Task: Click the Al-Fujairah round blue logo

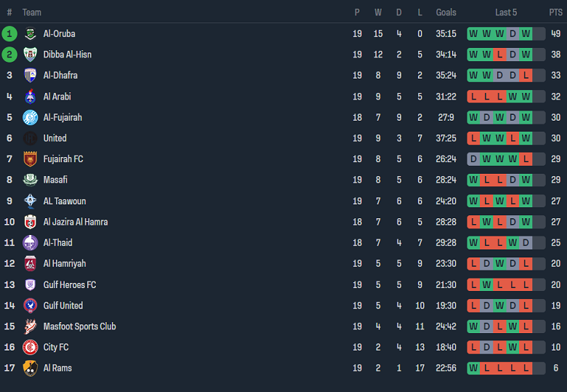Action: pos(30,117)
